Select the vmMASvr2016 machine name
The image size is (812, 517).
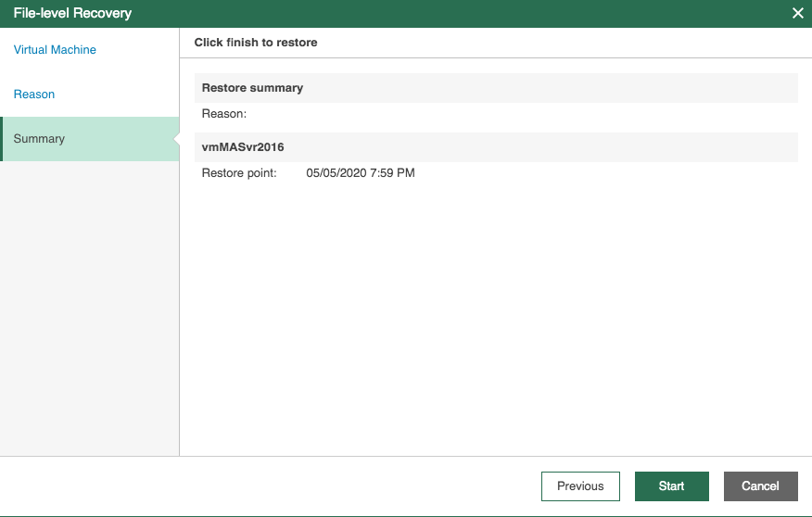tap(243, 147)
